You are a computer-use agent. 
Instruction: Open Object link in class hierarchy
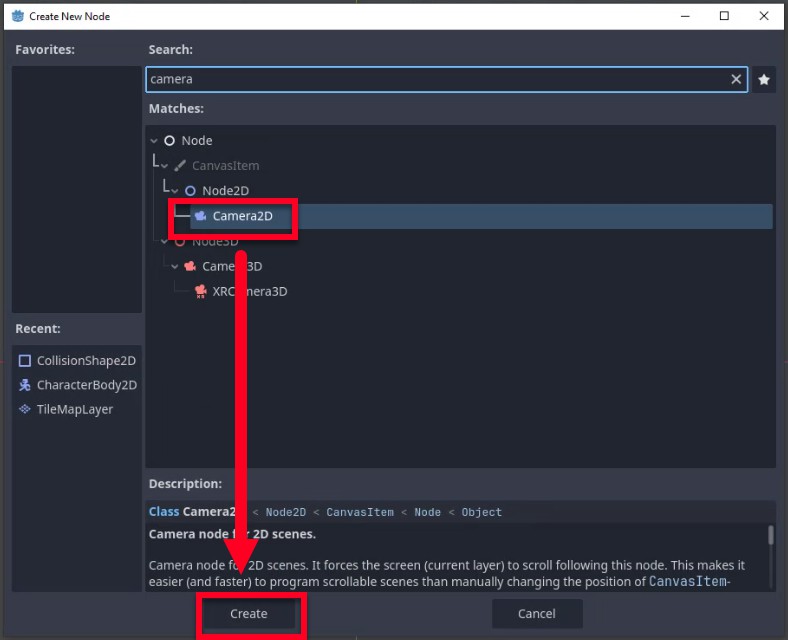click(481, 512)
